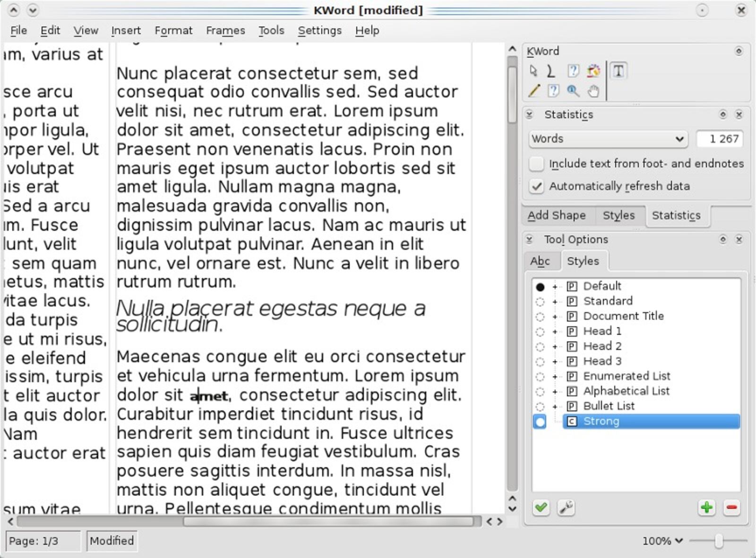This screenshot has height=558, width=756.
Task: Choose the pan hand tool
Action: tap(593, 91)
